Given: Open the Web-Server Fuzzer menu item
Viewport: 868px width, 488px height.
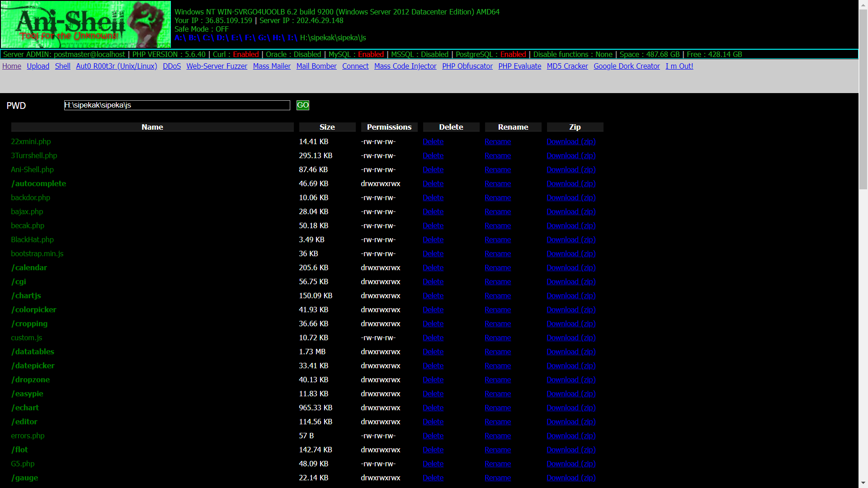Looking at the screenshot, I should (x=217, y=66).
